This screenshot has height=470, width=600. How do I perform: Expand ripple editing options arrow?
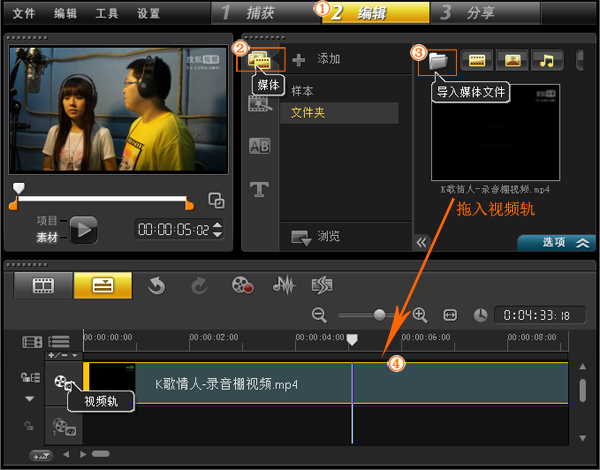29,399
